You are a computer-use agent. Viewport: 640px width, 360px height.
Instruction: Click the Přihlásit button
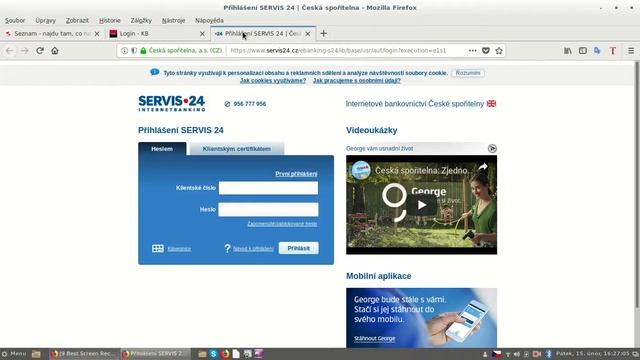pos(298,248)
